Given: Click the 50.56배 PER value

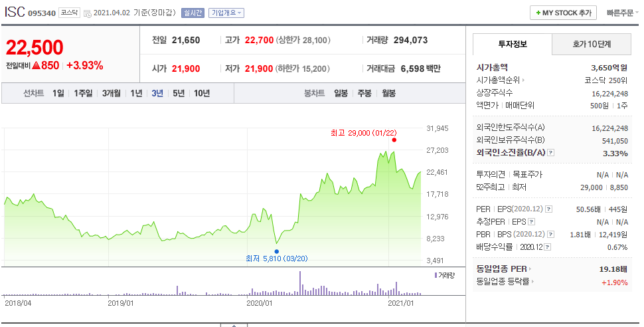Looking at the screenshot, I should [588, 209].
